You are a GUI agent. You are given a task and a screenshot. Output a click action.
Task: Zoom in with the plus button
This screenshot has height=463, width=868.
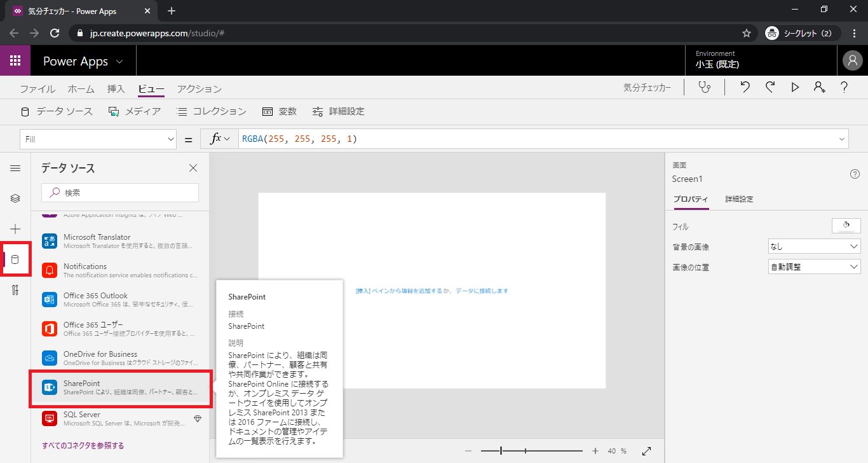[x=595, y=451]
